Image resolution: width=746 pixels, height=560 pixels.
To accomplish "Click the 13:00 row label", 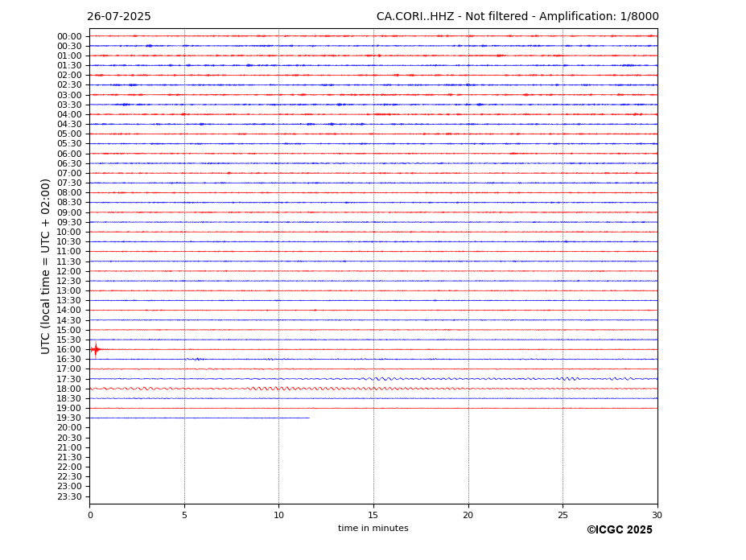I will click(69, 290).
